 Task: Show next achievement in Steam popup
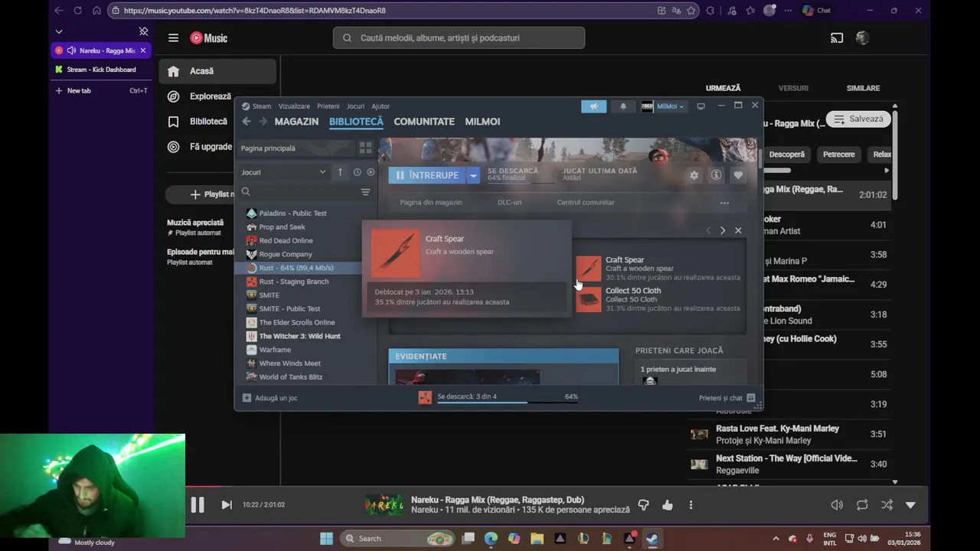(x=722, y=230)
